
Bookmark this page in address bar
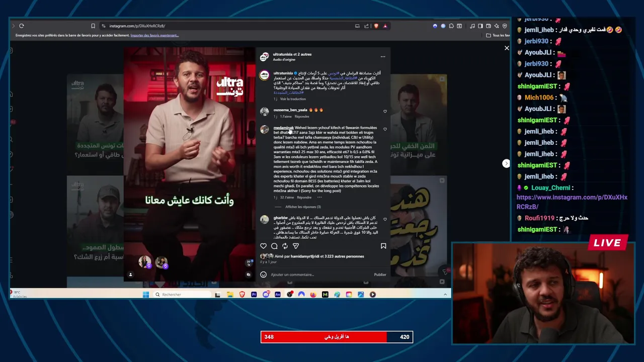tap(93, 26)
